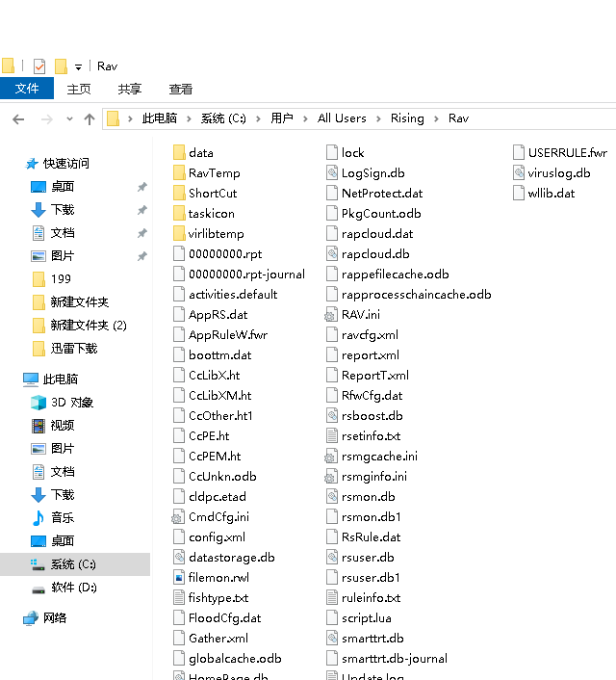
Task: Open pinned 下载 under Quick Access
Action: [x=63, y=210]
